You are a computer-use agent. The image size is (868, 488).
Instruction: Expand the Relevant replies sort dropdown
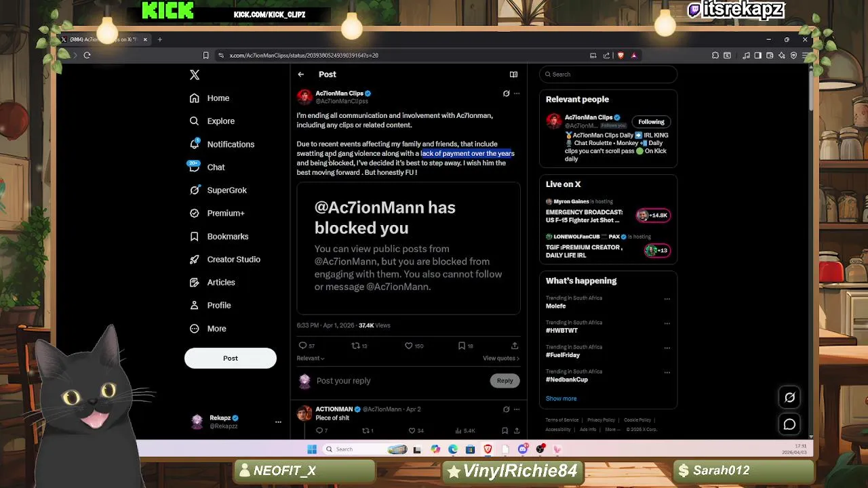point(311,358)
